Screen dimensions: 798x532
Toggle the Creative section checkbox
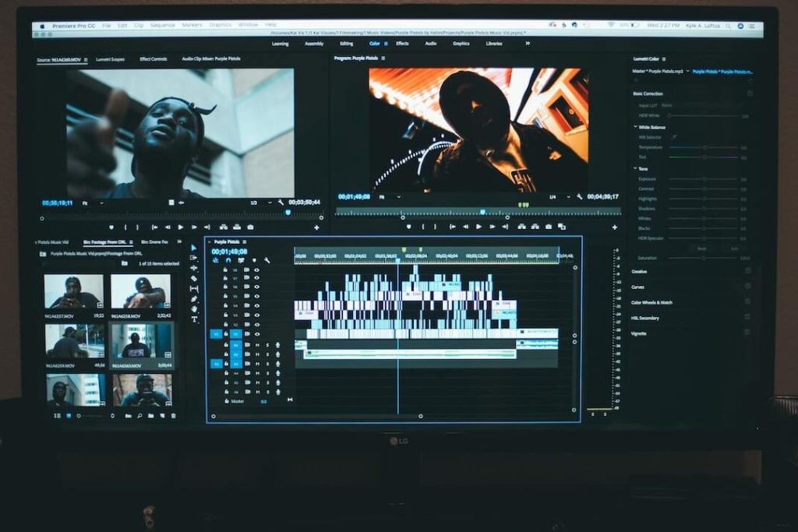point(748,271)
